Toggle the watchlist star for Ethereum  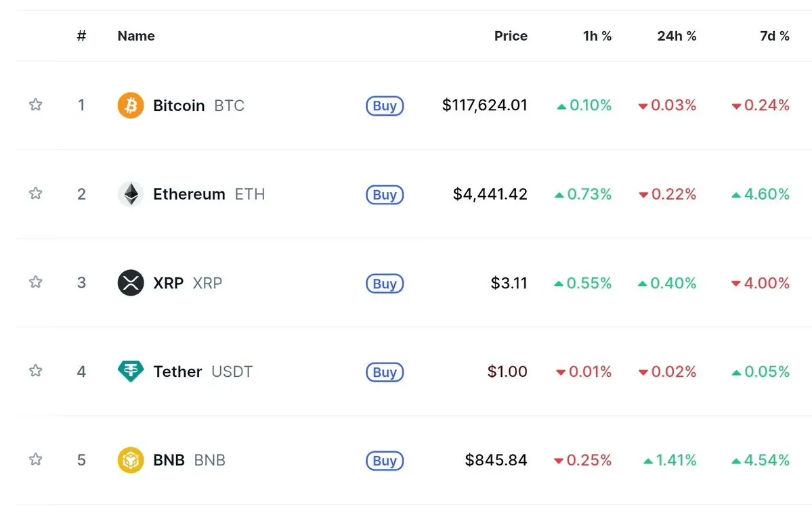[35, 194]
